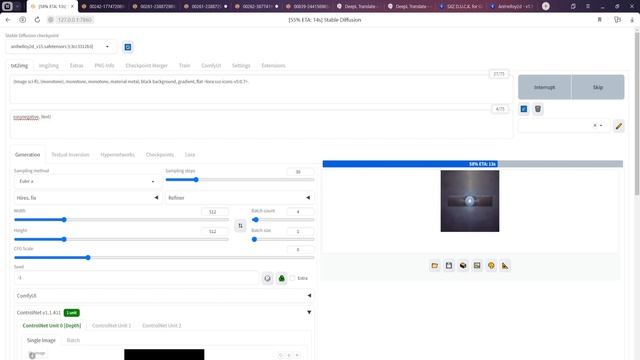Open the styles dropdown beside pencil
Screen dimensions: 640x360
pos(564,126)
